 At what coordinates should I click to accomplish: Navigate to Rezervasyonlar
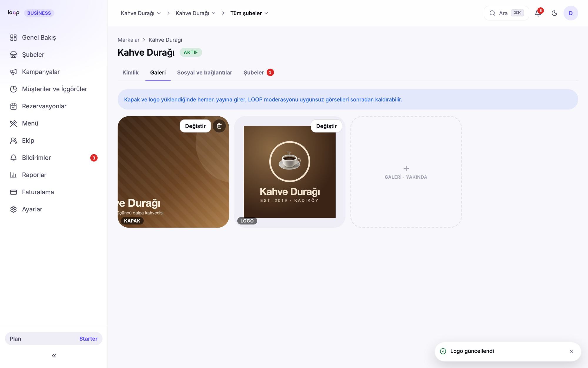point(54,106)
